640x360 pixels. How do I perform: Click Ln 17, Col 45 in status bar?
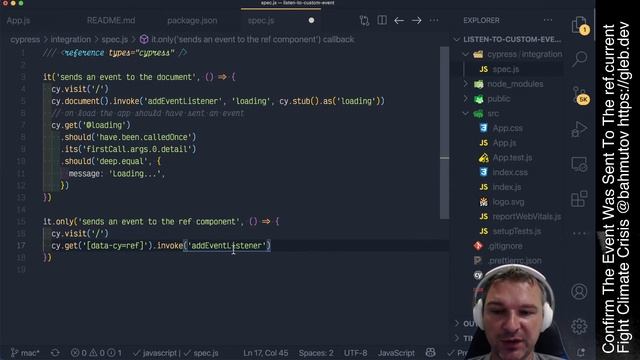(266, 353)
